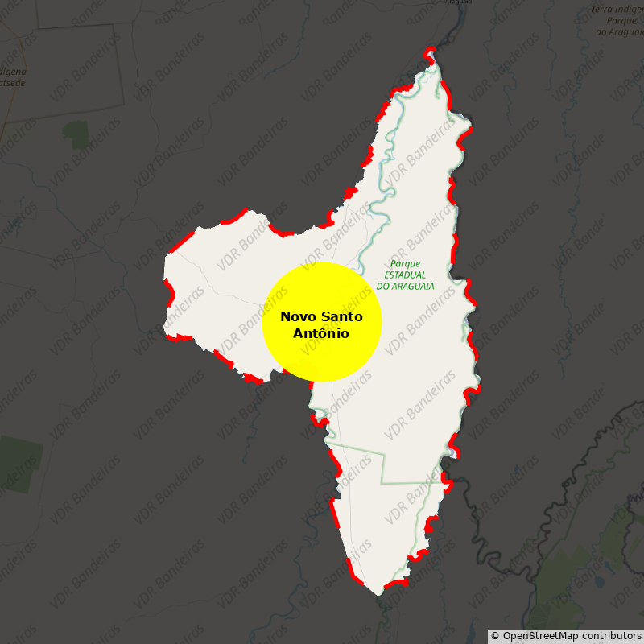Viewport: 644px width, 644px height.
Task: Open the OpenStreetMap contributors attribution
Action: [x=566, y=636]
